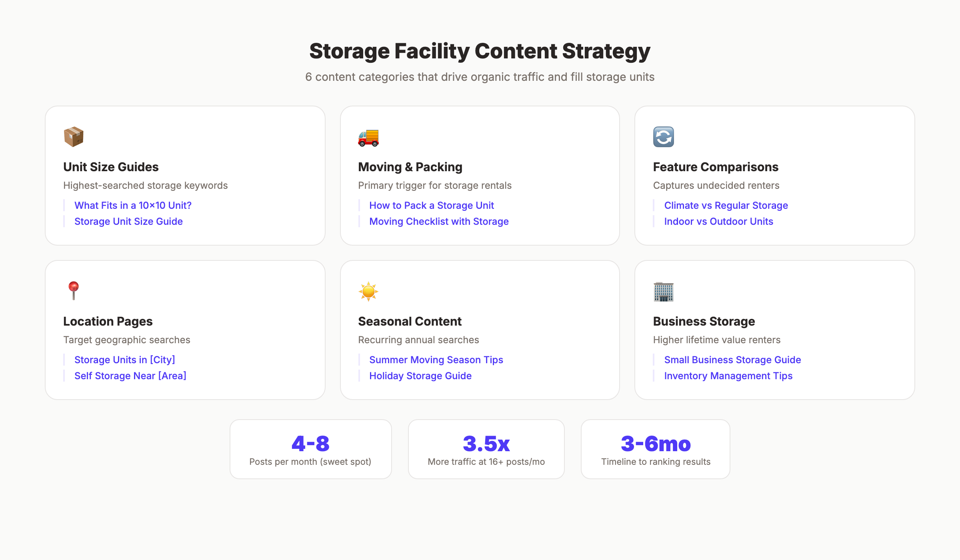
Task: Select Climate vs Regular Storage
Action: [x=726, y=205]
